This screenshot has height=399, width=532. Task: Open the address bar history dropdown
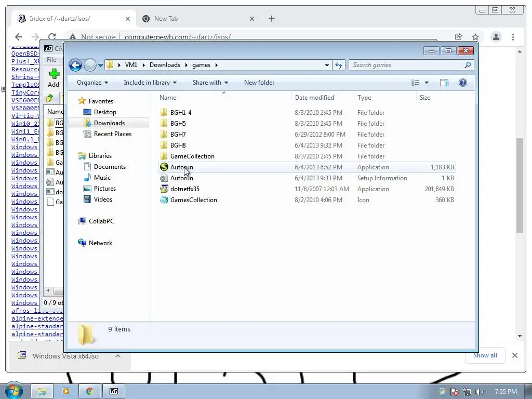tap(327, 65)
